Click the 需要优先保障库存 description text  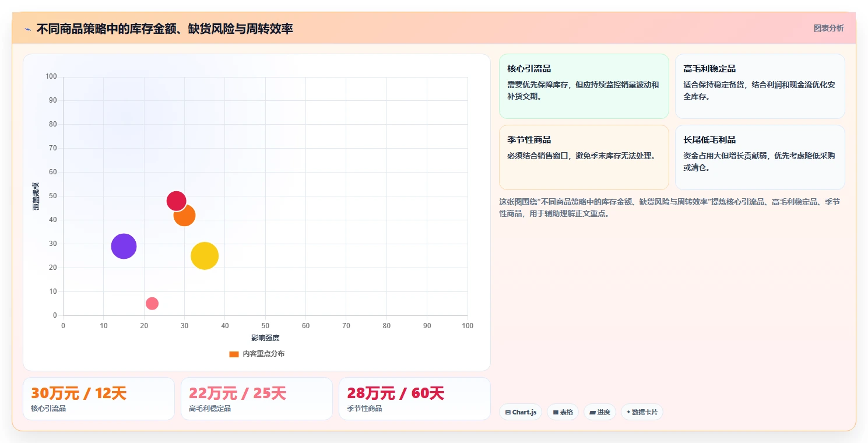click(583, 90)
